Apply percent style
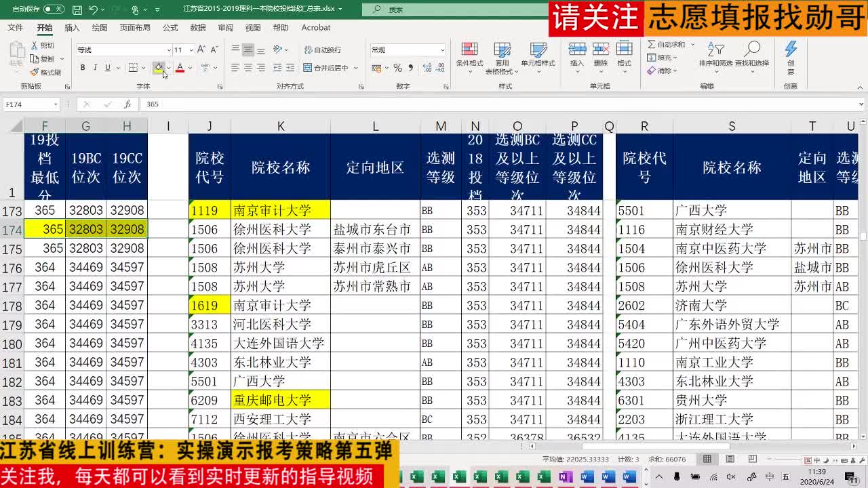The height and width of the screenshot is (488, 868). [x=397, y=68]
